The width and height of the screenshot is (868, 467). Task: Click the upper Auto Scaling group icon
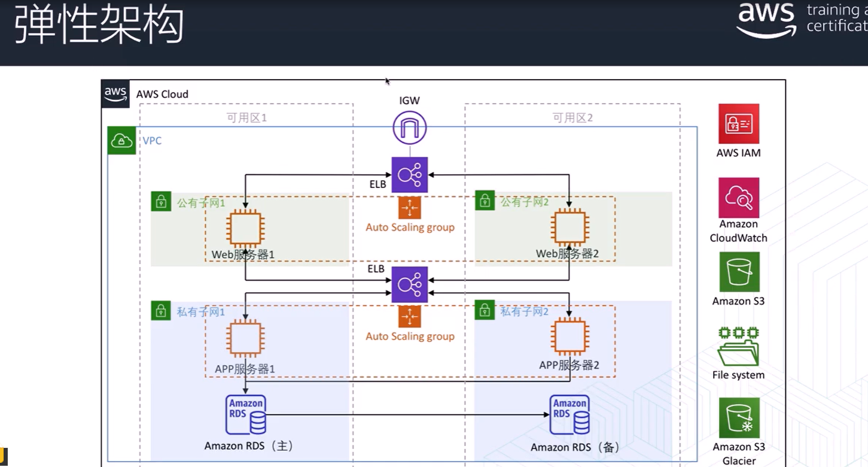tap(410, 208)
